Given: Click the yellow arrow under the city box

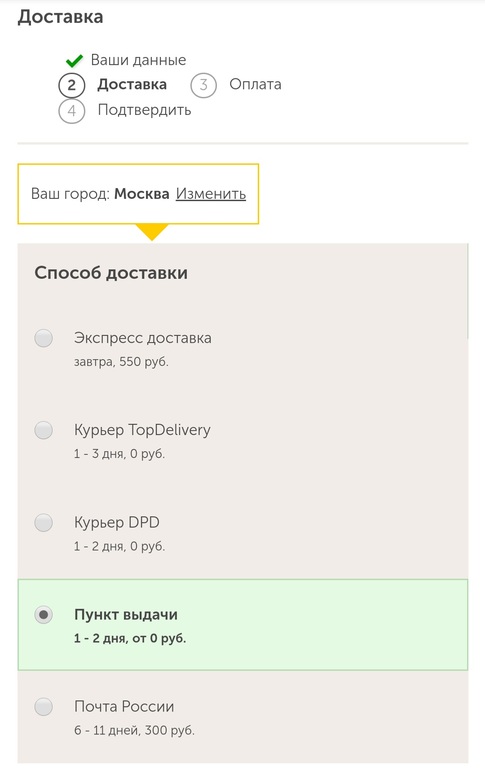Looking at the screenshot, I should (x=152, y=232).
